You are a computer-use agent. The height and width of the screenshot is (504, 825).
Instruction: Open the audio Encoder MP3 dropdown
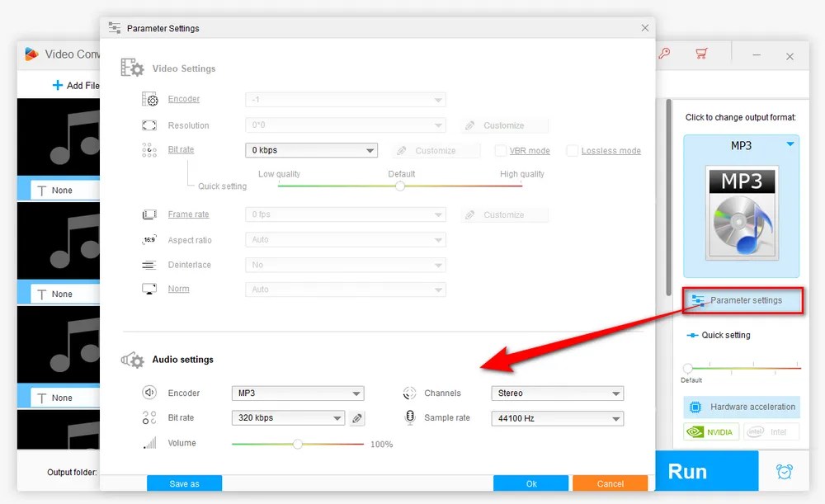tap(298, 393)
